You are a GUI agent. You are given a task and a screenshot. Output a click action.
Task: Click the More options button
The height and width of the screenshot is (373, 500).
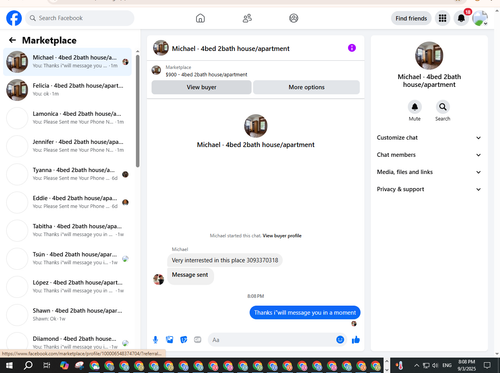(306, 87)
